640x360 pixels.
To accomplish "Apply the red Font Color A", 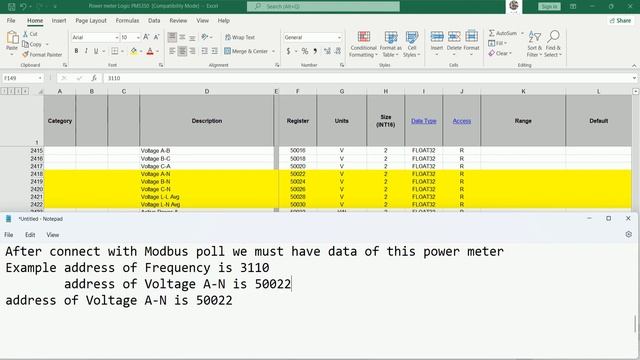I will tap(150, 51).
